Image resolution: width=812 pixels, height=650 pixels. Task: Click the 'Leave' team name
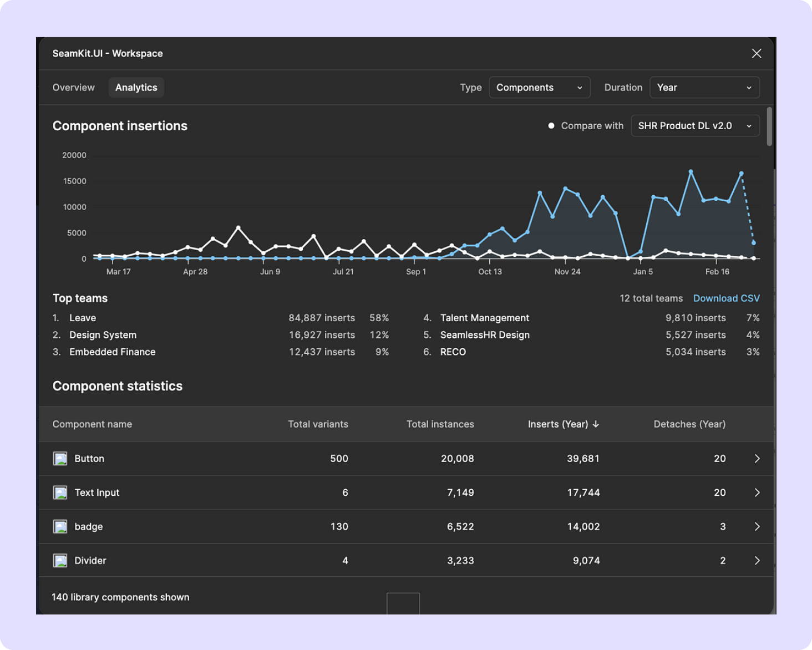pos(83,318)
